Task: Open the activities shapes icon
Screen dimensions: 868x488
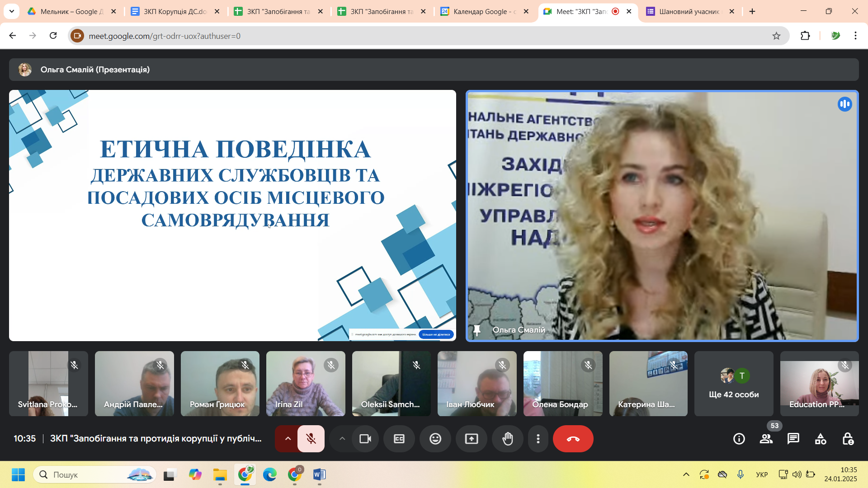Action: coord(820,439)
